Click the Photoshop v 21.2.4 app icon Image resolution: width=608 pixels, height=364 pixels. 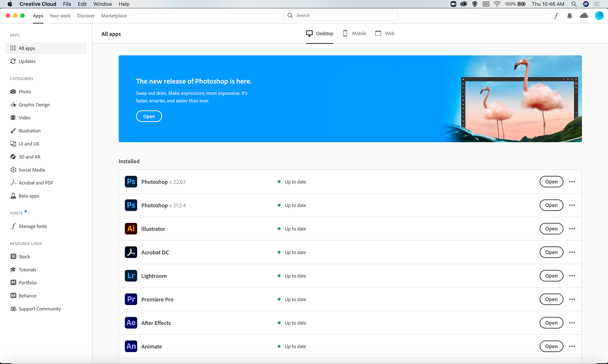pos(131,205)
